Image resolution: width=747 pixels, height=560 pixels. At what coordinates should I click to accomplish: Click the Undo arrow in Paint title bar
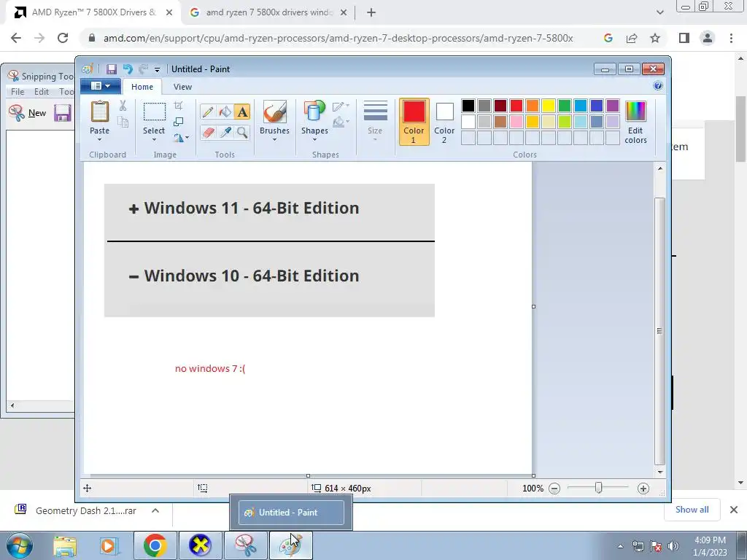(x=128, y=69)
